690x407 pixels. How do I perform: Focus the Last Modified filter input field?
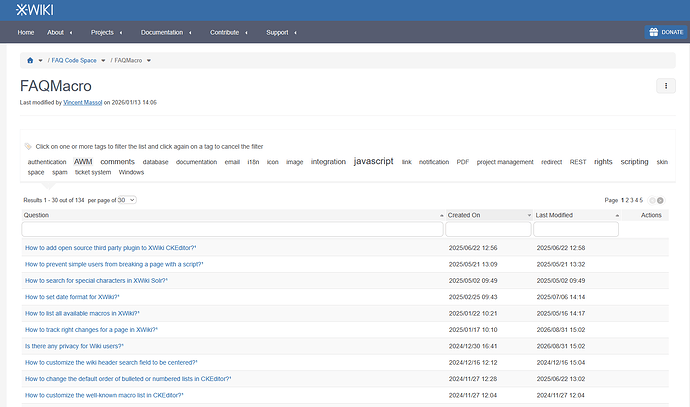coord(576,229)
